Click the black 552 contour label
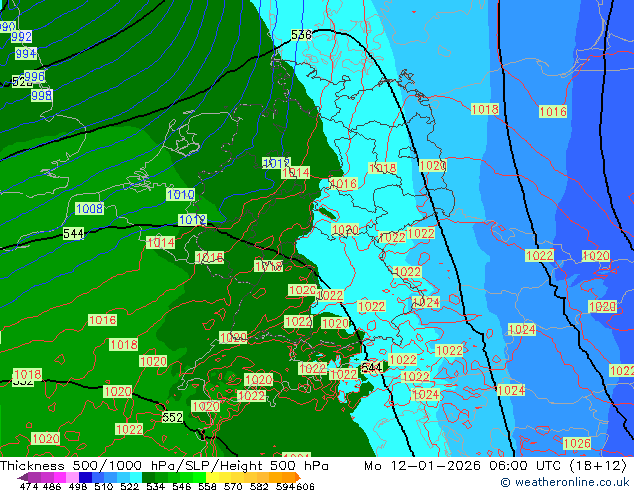This screenshot has height=490, width=634. (x=173, y=417)
